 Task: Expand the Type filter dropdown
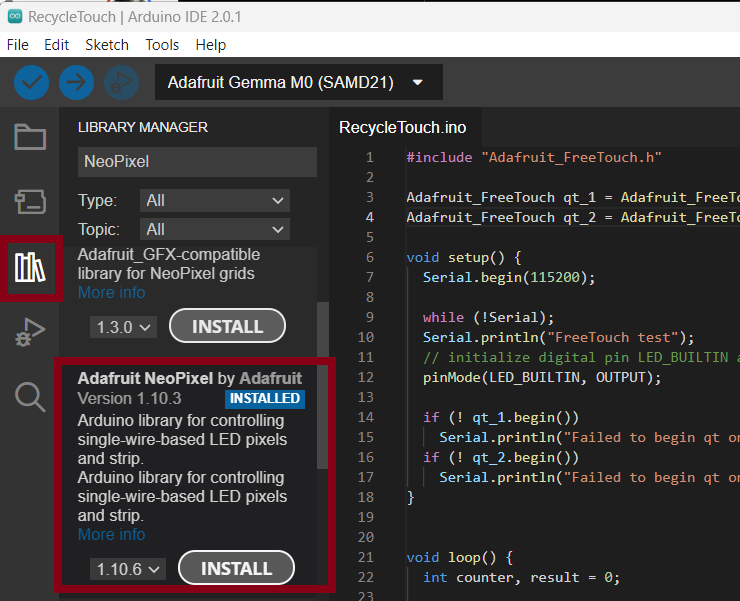point(215,201)
